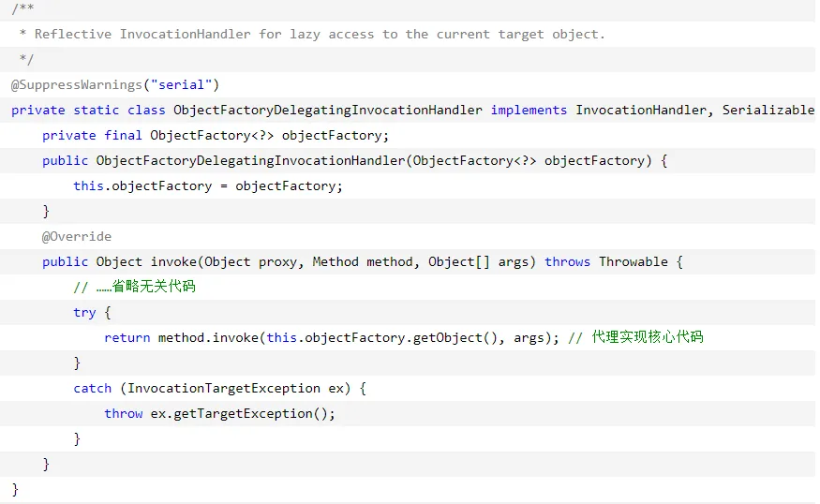Click the green comment '代理实现核心代码'

(x=648, y=337)
